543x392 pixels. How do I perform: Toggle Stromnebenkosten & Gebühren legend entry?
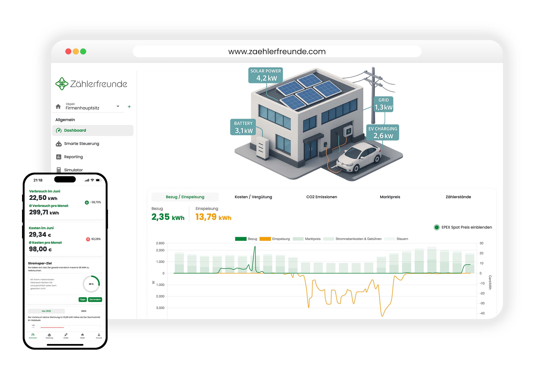352,239
